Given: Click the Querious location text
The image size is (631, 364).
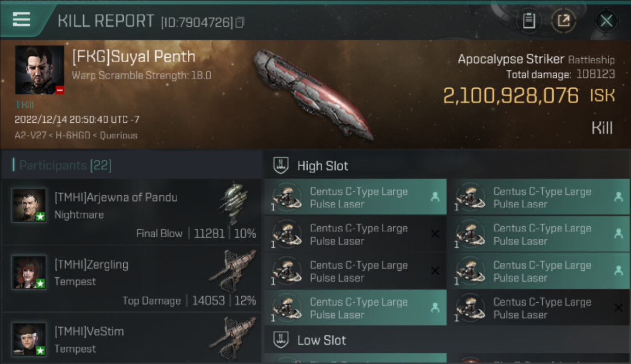Looking at the screenshot, I should (x=118, y=136).
